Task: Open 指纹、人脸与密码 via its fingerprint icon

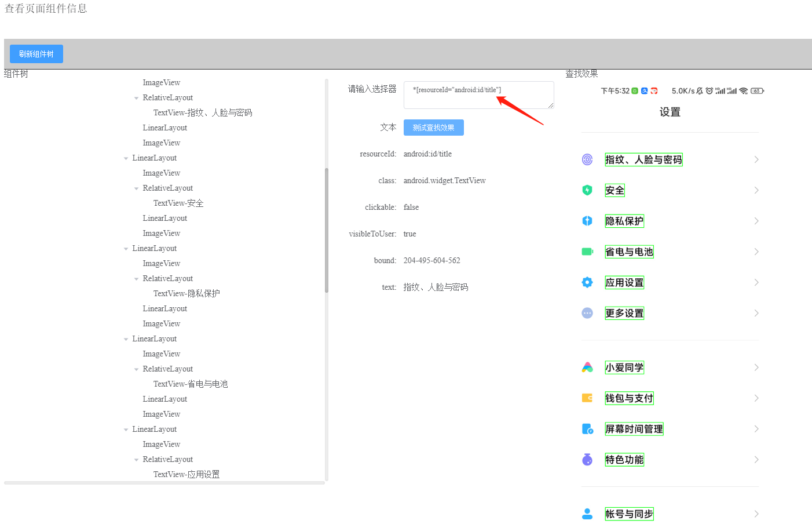Action: [587, 159]
